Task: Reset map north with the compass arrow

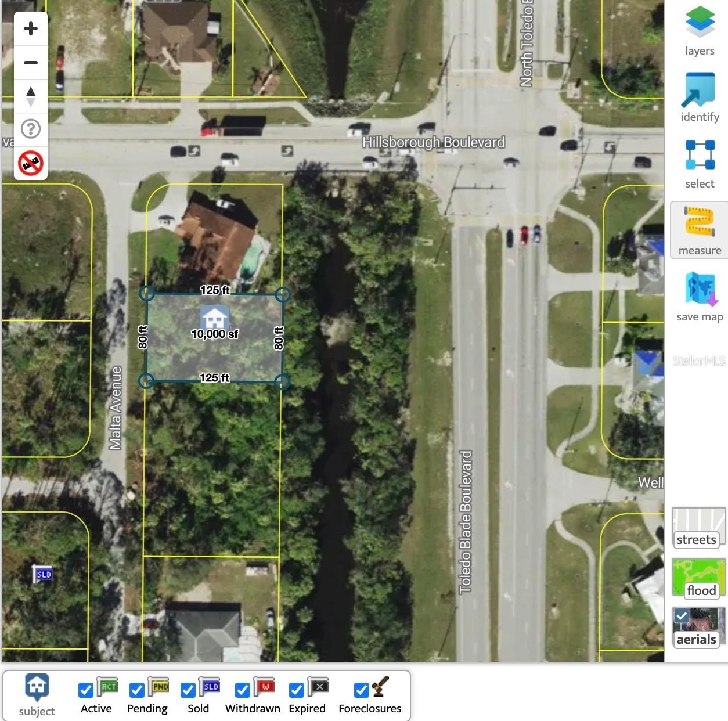Action: tap(31, 96)
